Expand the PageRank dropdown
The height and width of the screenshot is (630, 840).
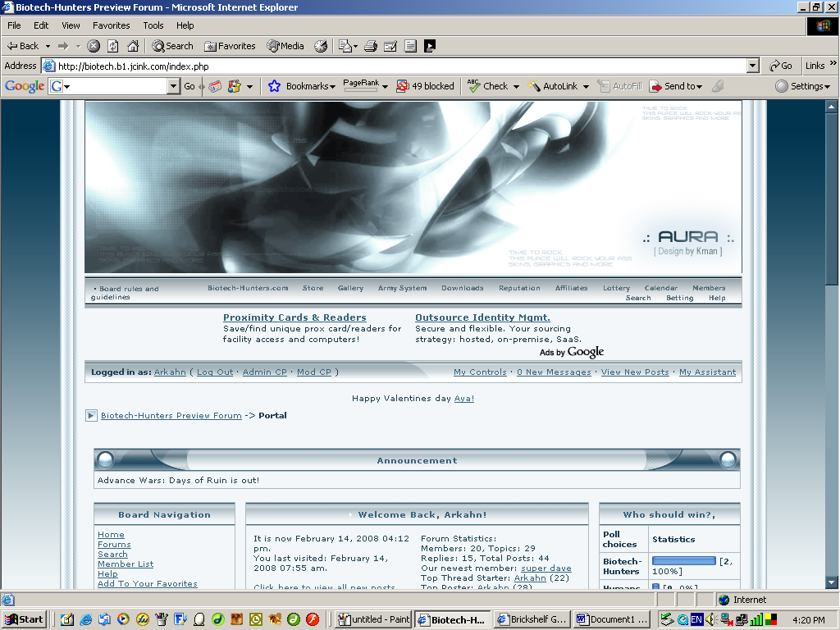coord(385,86)
